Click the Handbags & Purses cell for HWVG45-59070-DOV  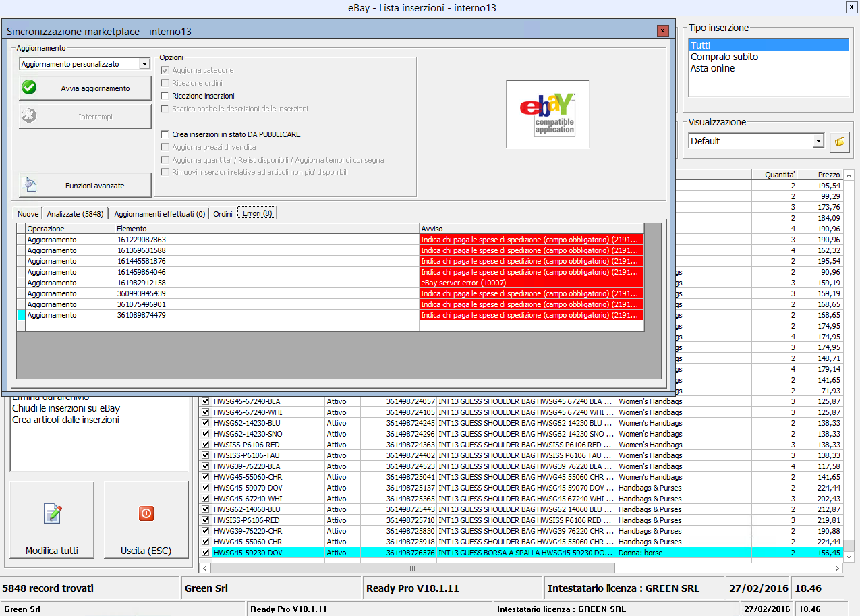684,488
